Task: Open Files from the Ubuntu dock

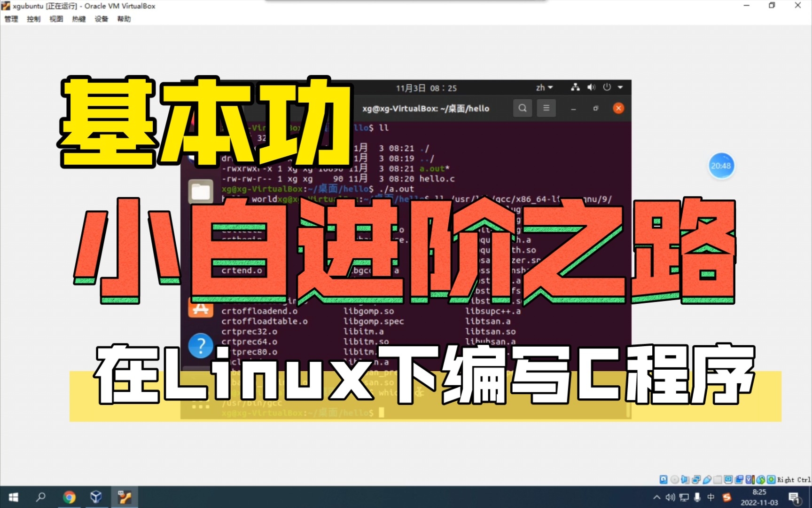Action: click(201, 191)
